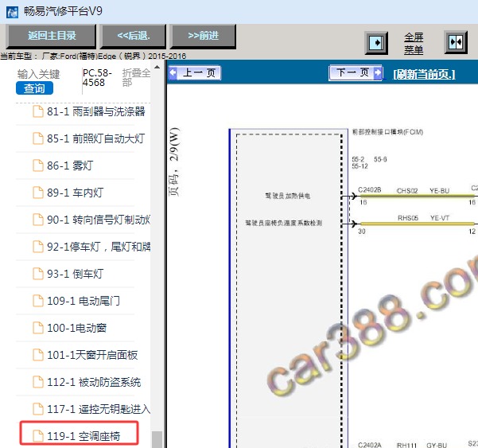
Task: Click the sidebar scrollbar thumb
Action: 157,439
